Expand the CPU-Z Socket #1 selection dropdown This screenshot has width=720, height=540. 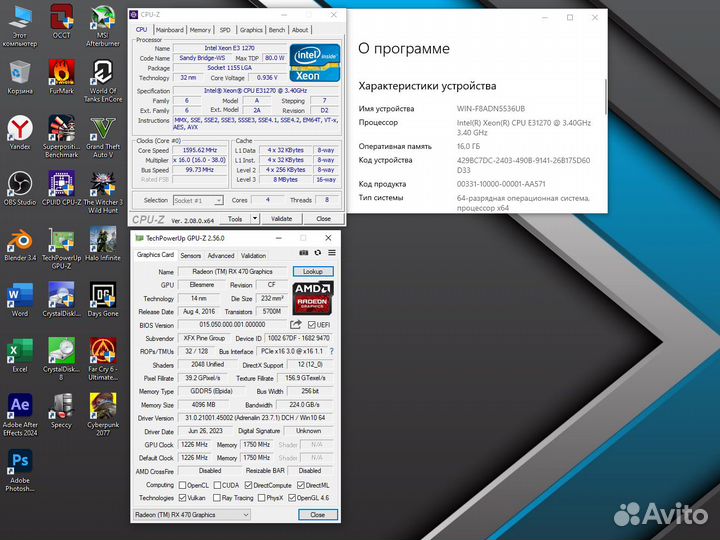[x=219, y=201]
